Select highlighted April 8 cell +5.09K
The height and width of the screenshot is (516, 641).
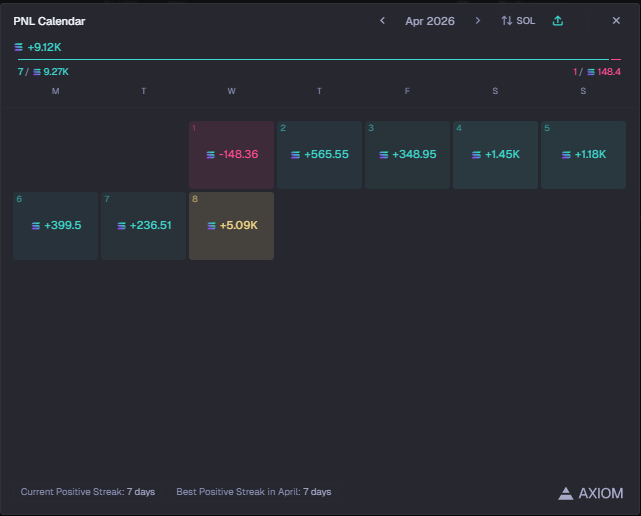231,226
